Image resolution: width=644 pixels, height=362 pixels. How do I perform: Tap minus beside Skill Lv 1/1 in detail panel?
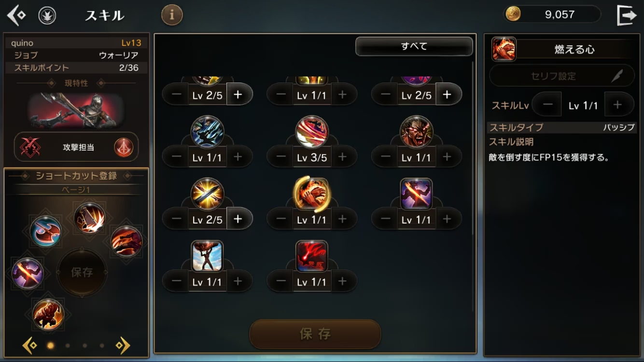point(547,104)
